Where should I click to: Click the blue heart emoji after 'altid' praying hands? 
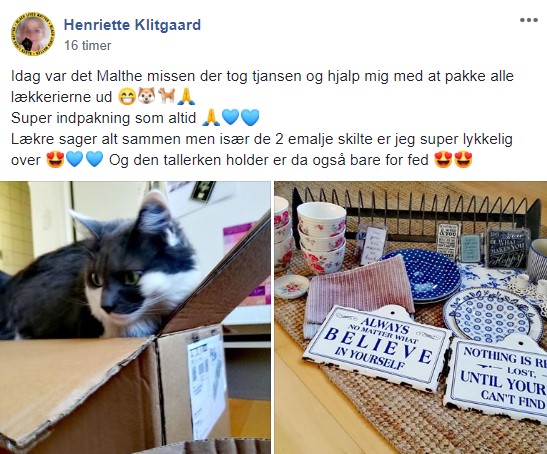[x=231, y=118]
